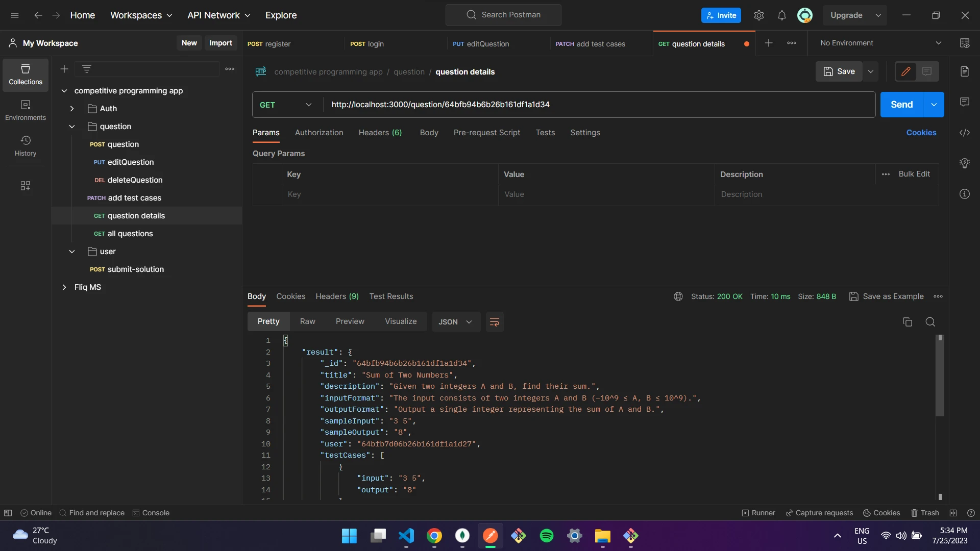Image resolution: width=980 pixels, height=551 pixels.
Task: Open response more options ellipsis
Action: coord(938,296)
